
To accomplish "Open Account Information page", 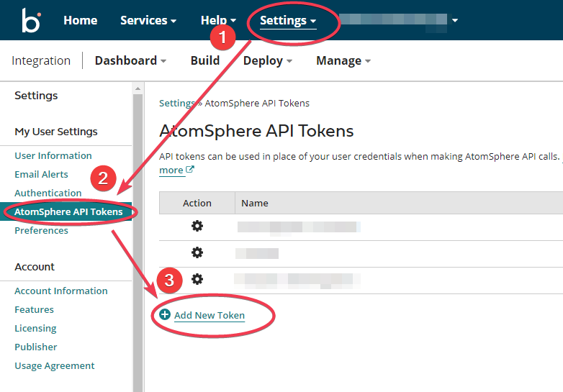I will (61, 291).
